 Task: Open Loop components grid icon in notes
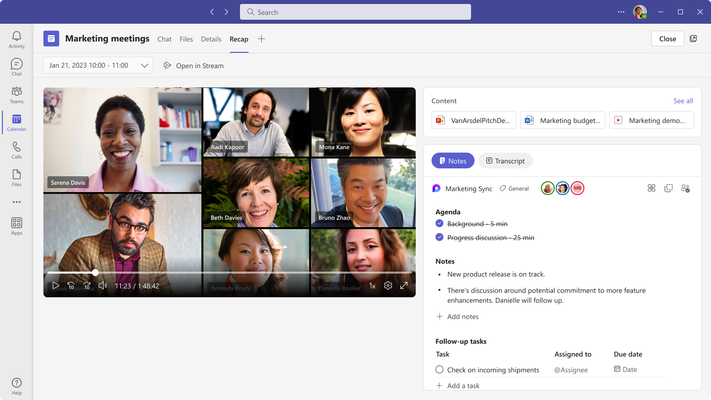652,188
